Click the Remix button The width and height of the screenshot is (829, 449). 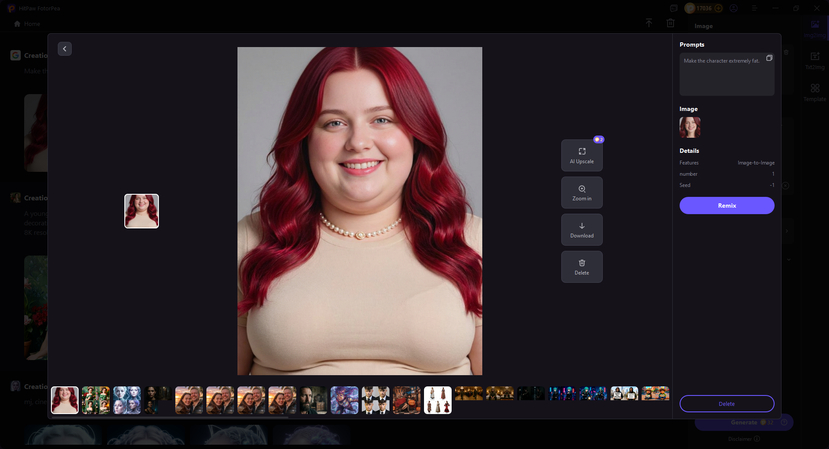[726, 205]
